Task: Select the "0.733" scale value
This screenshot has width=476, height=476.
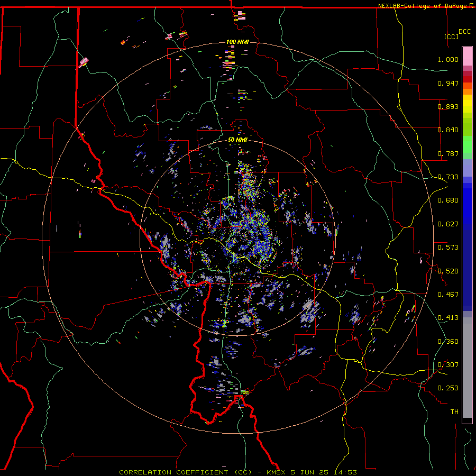Action: coord(448,177)
